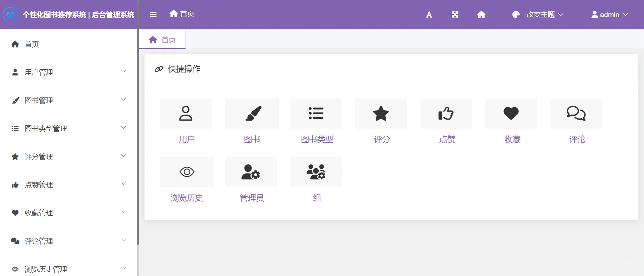Open the 评分 star icon tile
644x276 pixels.
click(x=381, y=113)
